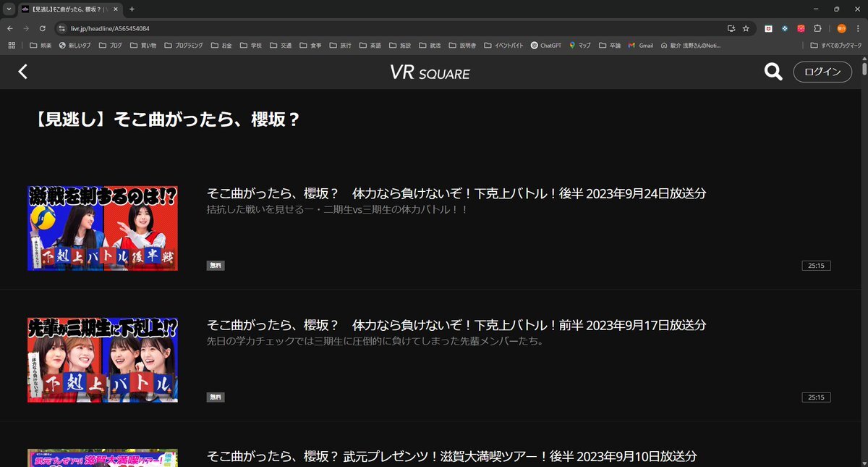Click the 25:15 duration on 9月24日 episode
Viewport: 868px width, 467px height.
816,266
